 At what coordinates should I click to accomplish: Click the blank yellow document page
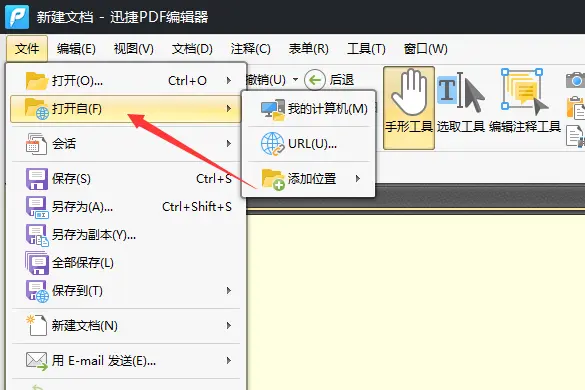click(x=416, y=302)
